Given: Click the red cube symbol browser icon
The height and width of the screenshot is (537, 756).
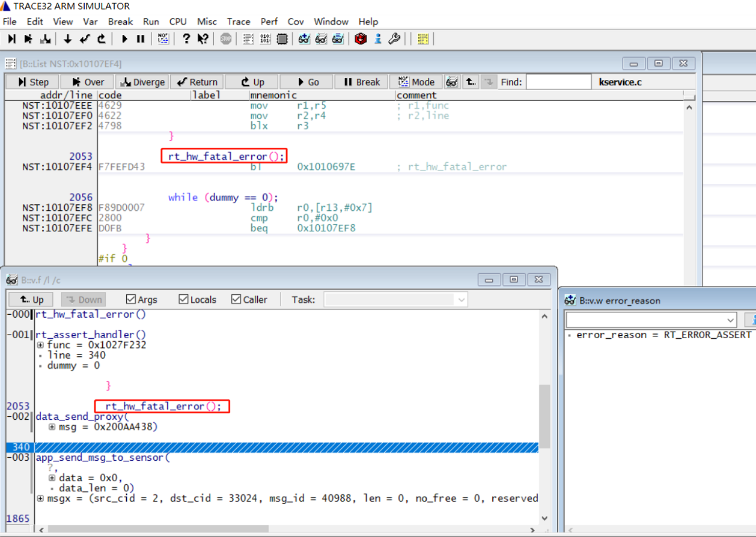Looking at the screenshot, I should pos(361,39).
